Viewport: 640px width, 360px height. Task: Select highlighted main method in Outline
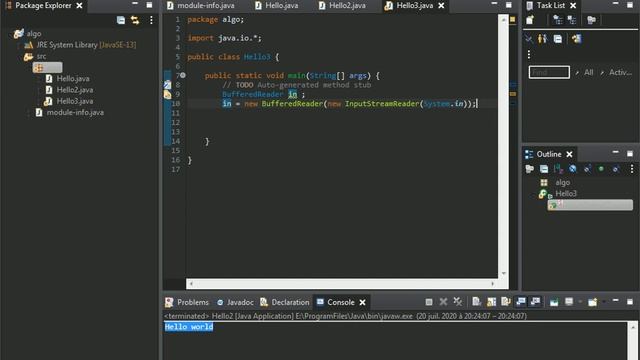point(590,205)
